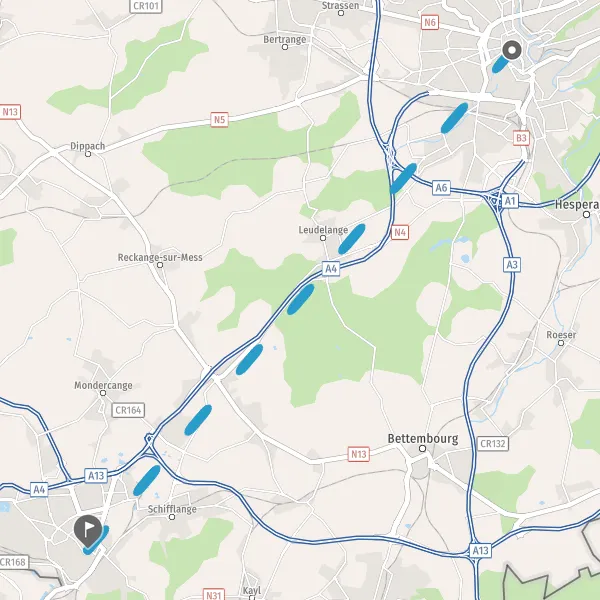The width and height of the screenshot is (600, 600).
Task: Click the N13 shield near Bettembourg
Action: [359, 454]
